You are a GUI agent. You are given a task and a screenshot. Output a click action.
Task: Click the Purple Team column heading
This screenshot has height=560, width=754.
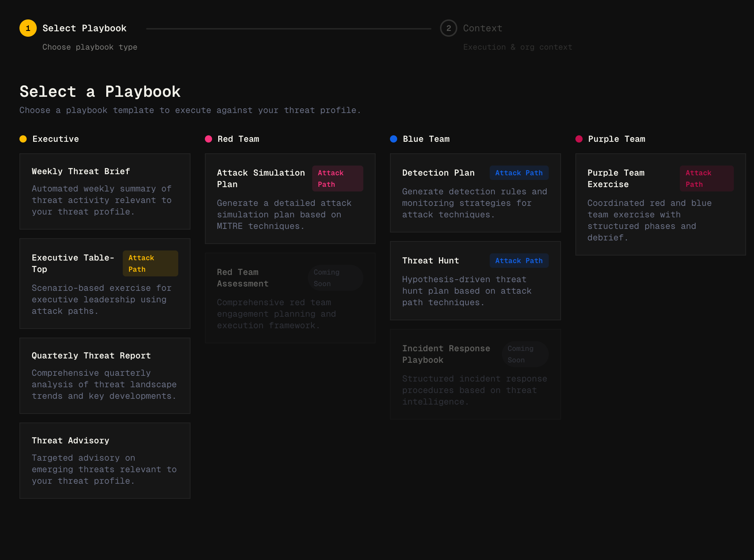616,139
